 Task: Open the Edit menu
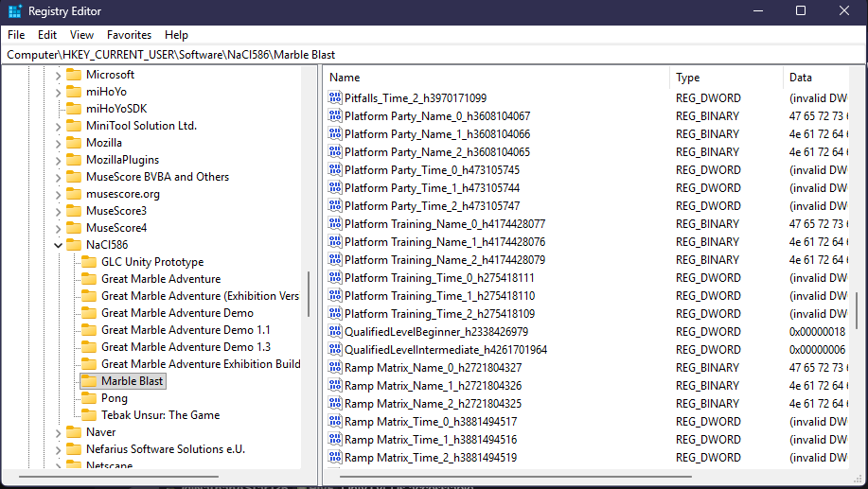tap(47, 35)
